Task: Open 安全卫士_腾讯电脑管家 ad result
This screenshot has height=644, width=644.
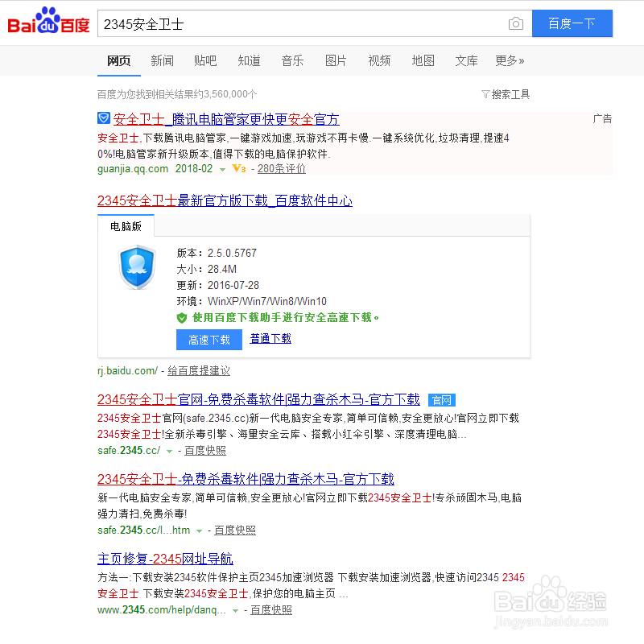Action: [x=226, y=119]
